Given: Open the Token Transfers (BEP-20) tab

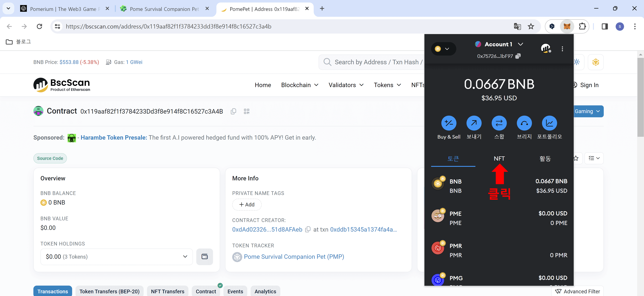Looking at the screenshot, I should (x=109, y=291).
